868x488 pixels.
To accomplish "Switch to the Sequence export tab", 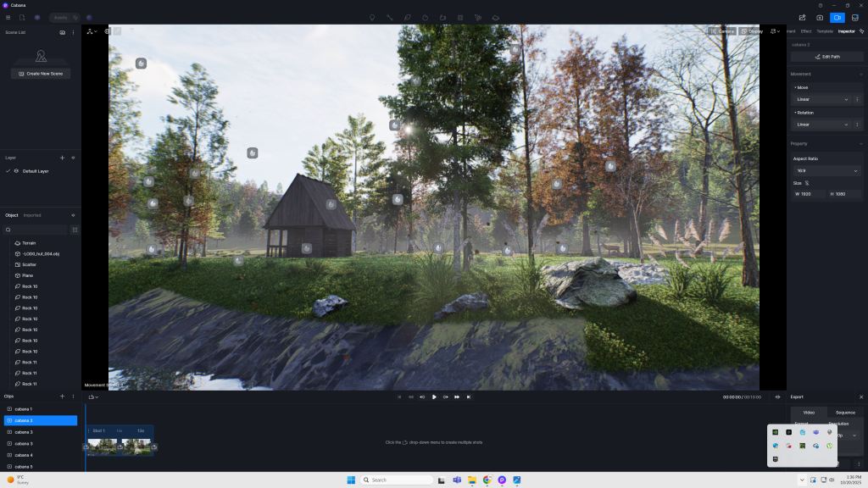I will point(845,413).
